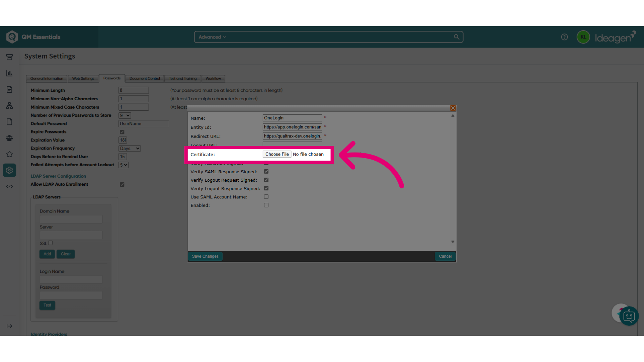Open the KL user avatar
This screenshot has width=644, height=362.
(x=583, y=37)
